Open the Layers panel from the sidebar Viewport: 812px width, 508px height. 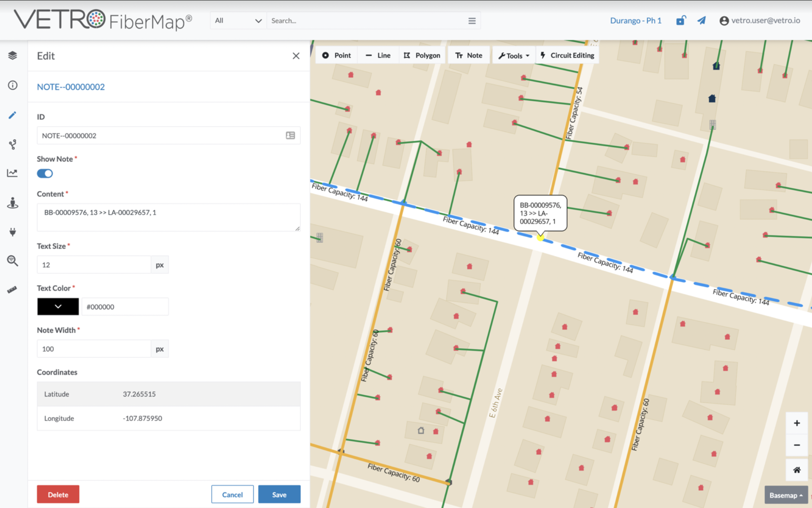(12, 55)
